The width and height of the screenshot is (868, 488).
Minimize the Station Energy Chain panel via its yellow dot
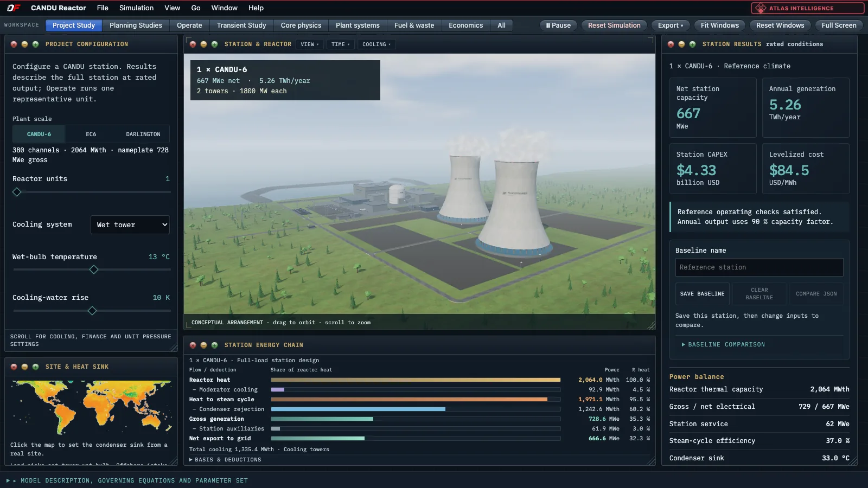click(203, 345)
